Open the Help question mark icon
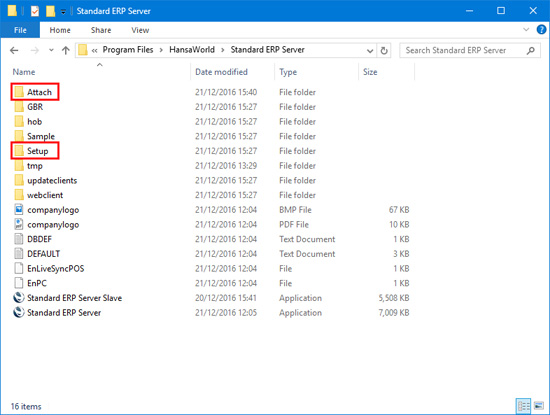 (541, 30)
